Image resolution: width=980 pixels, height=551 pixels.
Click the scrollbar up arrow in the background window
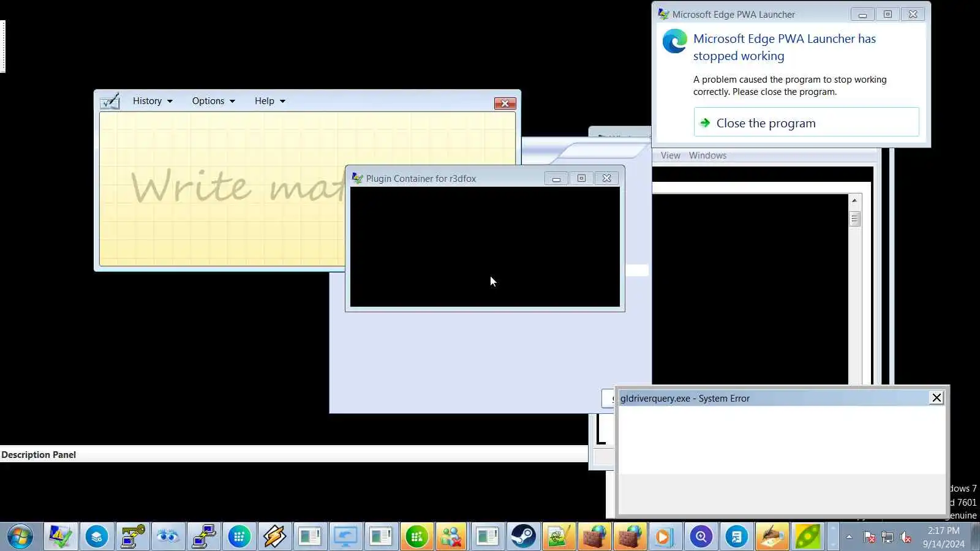point(854,200)
